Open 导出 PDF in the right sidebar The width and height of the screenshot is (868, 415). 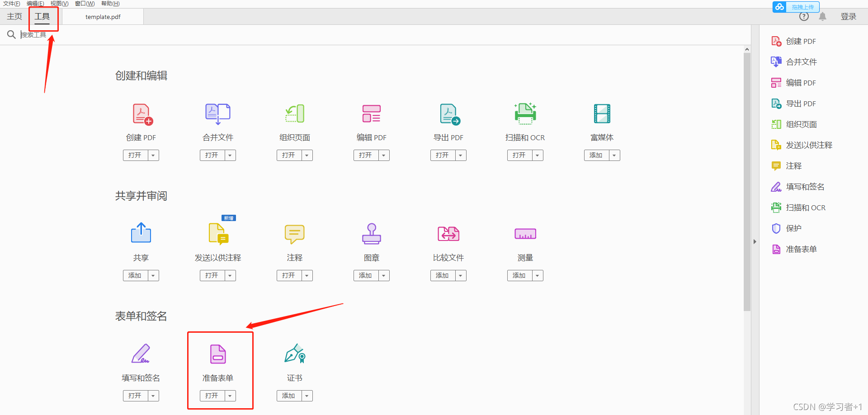(x=793, y=104)
